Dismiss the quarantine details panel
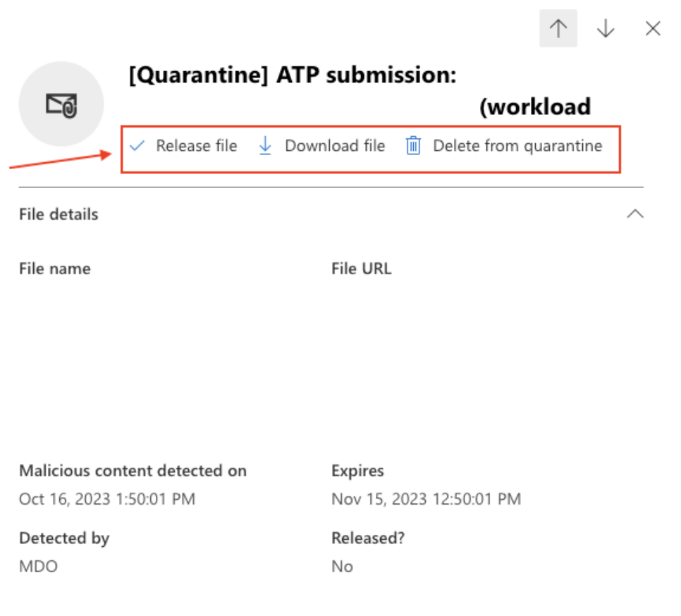This screenshot has height=616, width=681. click(x=653, y=28)
